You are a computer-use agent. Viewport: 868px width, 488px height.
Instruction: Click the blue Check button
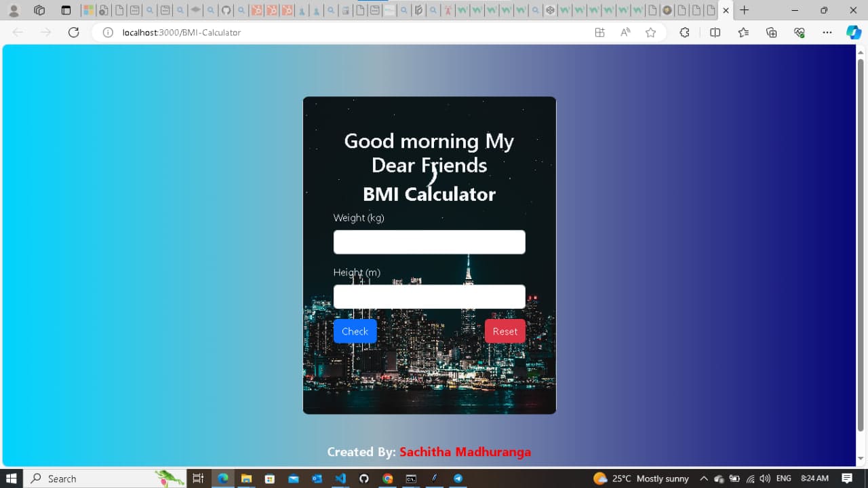[355, 331]
